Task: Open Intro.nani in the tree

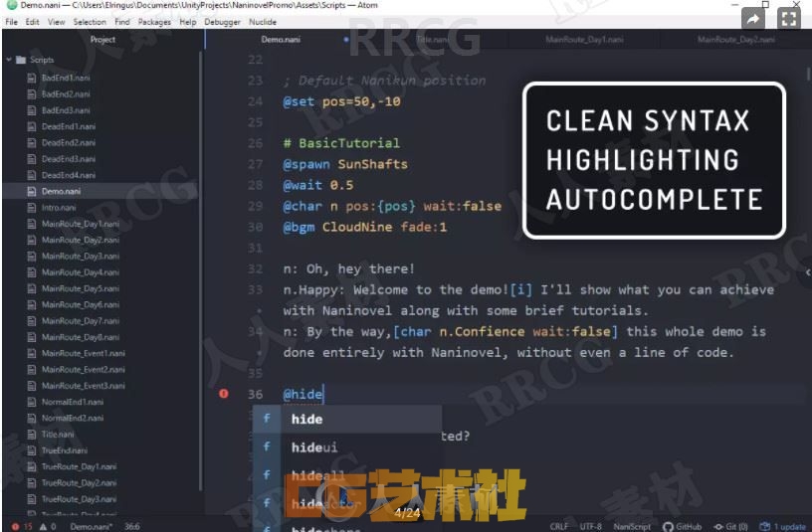Action: point(58,208)
